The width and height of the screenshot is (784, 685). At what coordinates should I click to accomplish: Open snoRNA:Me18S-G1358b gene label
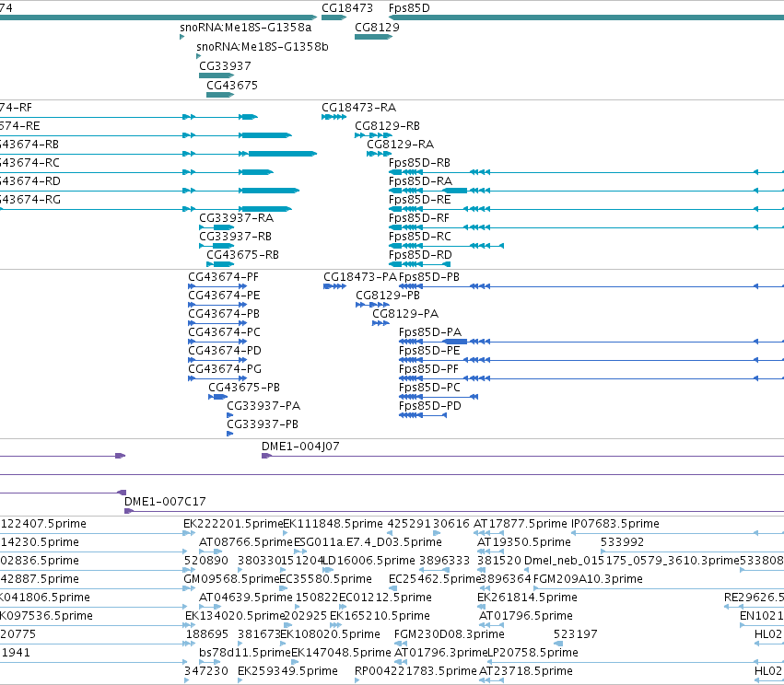(263, 46)
